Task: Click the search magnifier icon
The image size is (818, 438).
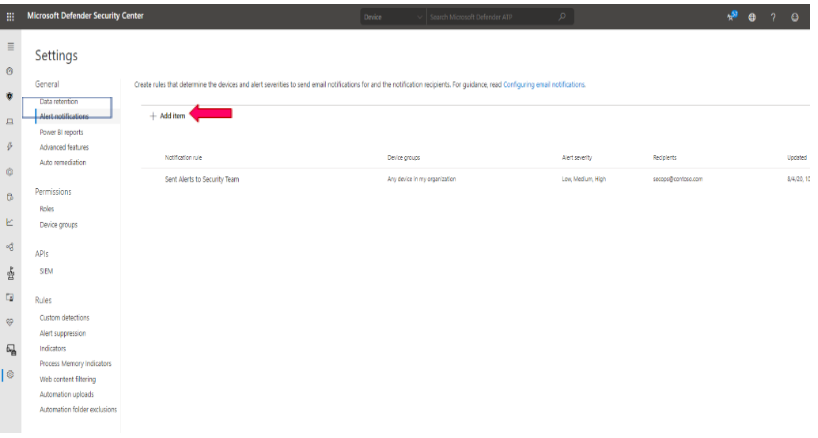Action: [x=562, y=17]
